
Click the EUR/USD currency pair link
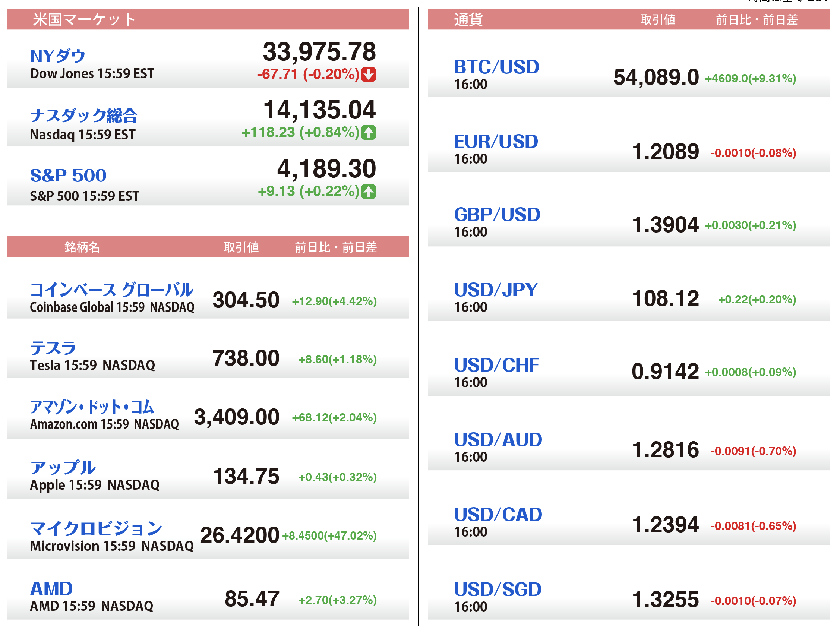click(x=496, y=142)
